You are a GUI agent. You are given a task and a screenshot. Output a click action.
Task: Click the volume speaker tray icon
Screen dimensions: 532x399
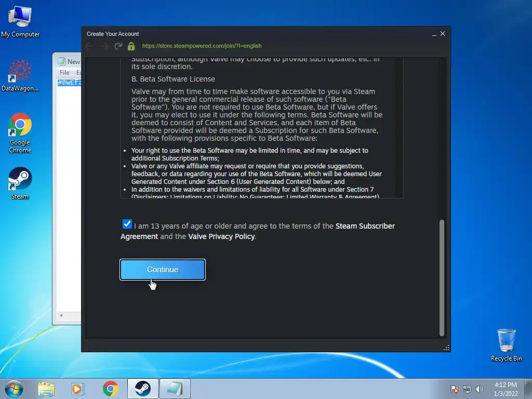479,389
